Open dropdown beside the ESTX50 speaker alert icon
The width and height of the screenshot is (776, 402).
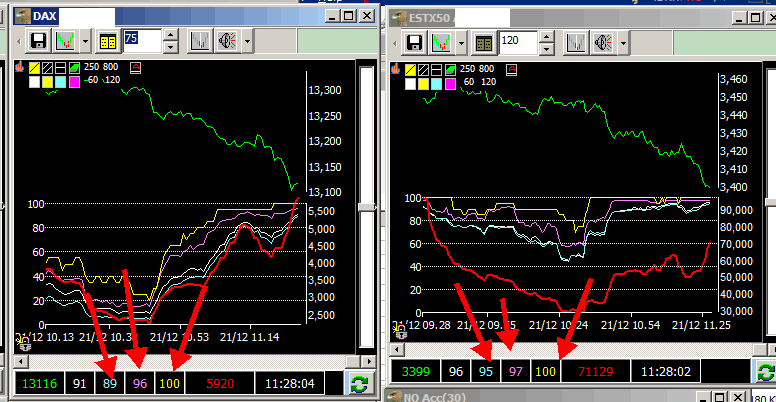(623, 42)
